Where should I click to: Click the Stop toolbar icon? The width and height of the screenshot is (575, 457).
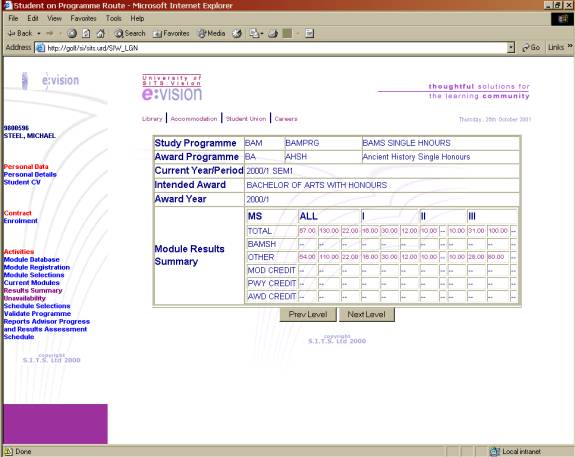click(x=72, y=33)
